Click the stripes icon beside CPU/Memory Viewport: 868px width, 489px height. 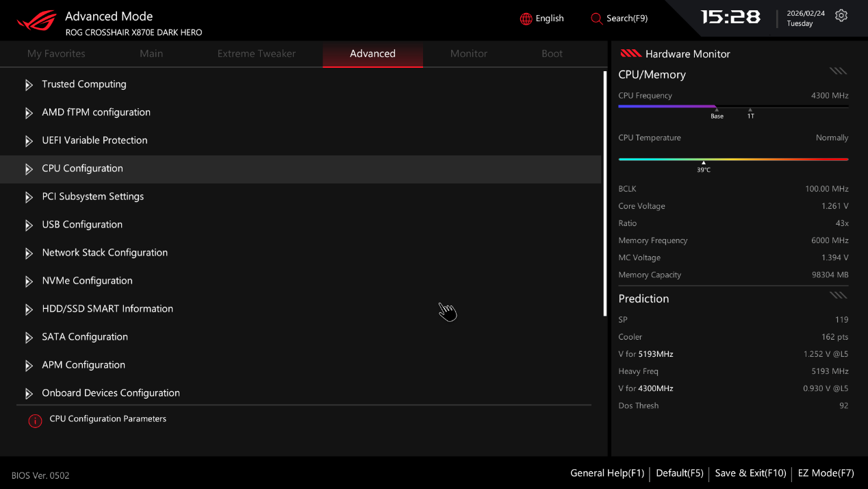838,71
